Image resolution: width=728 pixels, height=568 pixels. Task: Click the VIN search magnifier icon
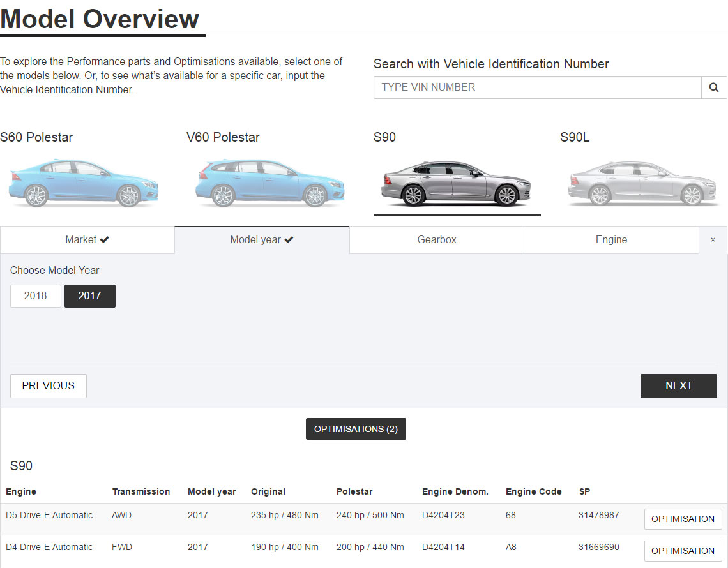tap(714, 87)
